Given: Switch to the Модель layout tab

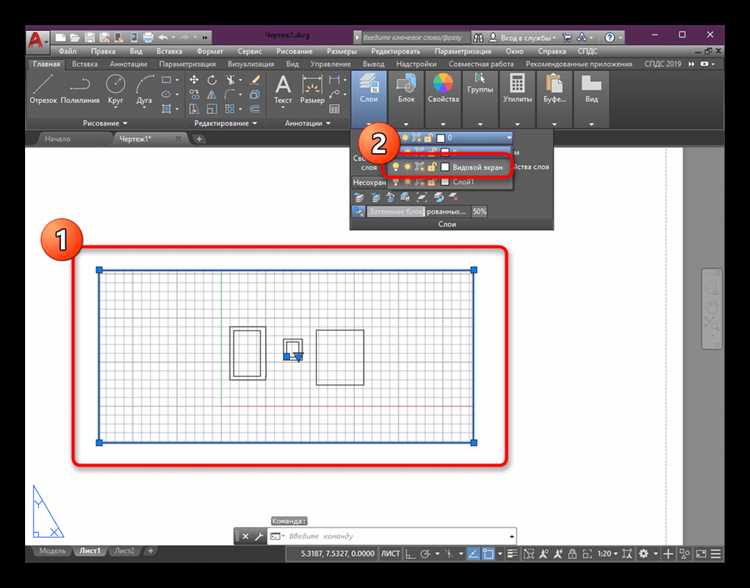Looking at the screenshot, I should pyautogui.click(x=52, y=551).
